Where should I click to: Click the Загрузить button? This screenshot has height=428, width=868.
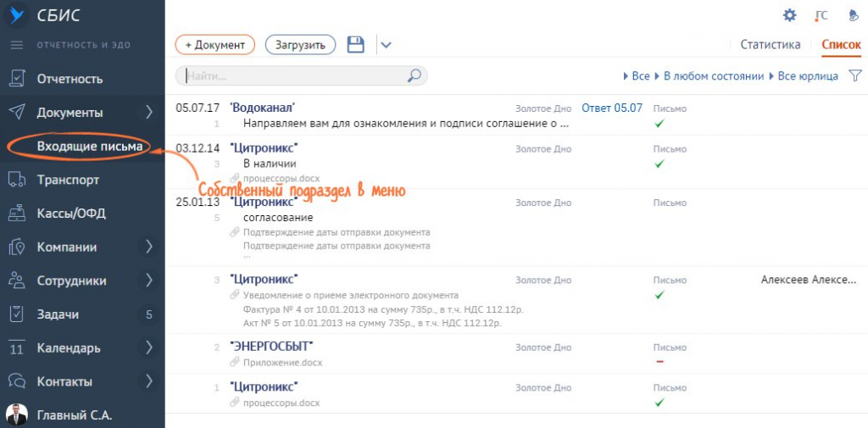point(301,45)
